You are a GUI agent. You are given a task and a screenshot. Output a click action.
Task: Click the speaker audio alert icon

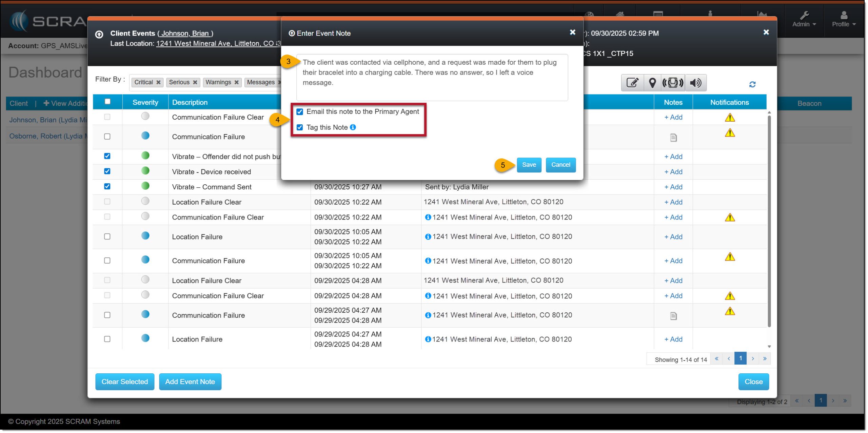point(696,83)
